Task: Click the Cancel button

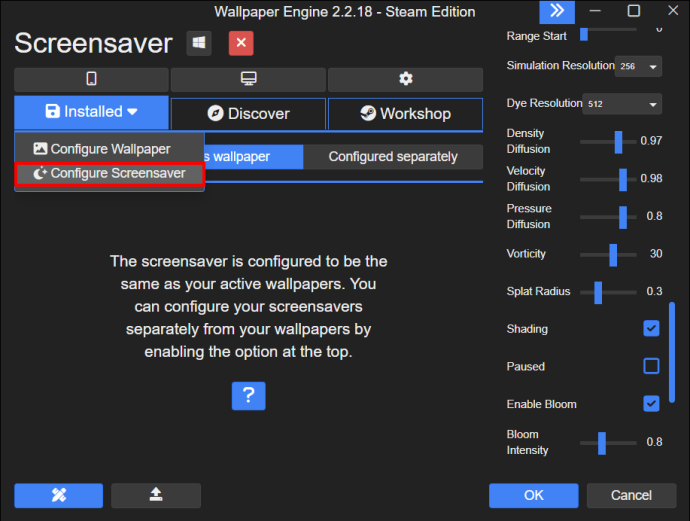Action: [x=631, y=495]
